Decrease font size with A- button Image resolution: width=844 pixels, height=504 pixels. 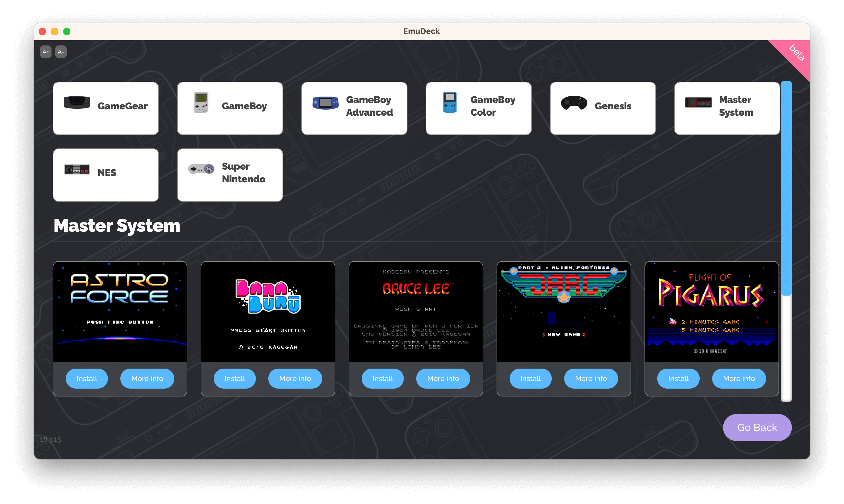61,52
